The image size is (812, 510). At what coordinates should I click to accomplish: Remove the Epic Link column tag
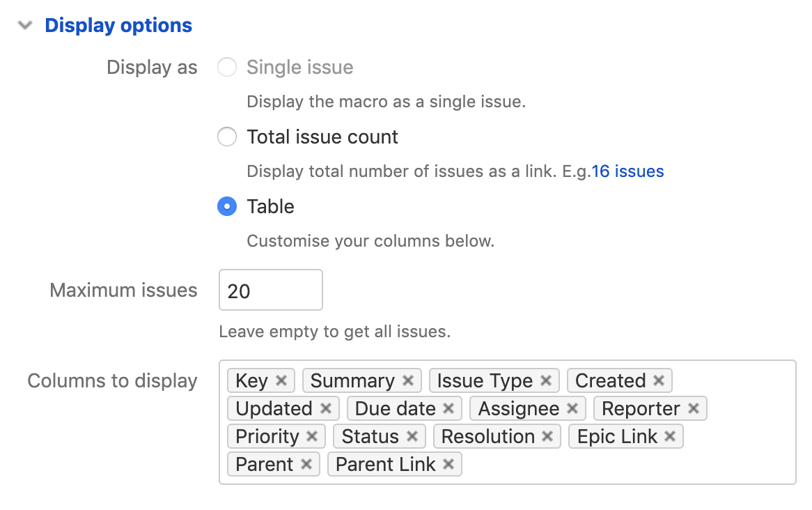(x=671, y=436)
